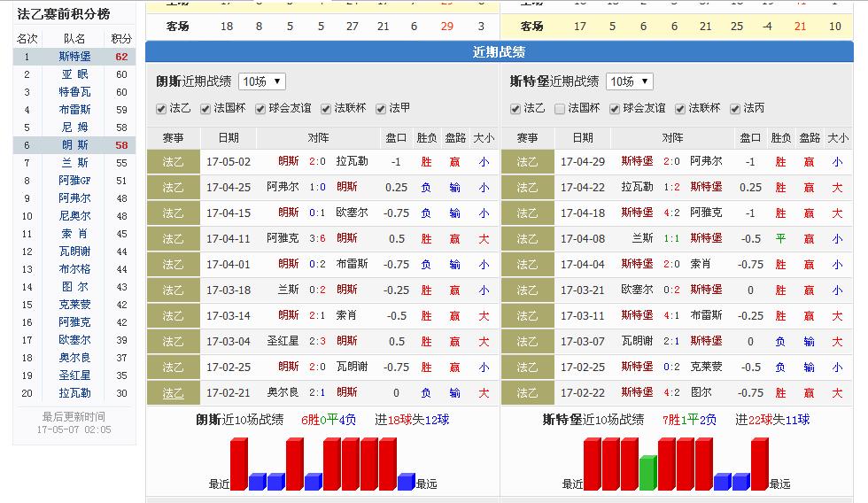Click the 2:3 score for 圣红星 match
Screen dimensions: 868x503
pyautogui.click(x=317, y=342)
